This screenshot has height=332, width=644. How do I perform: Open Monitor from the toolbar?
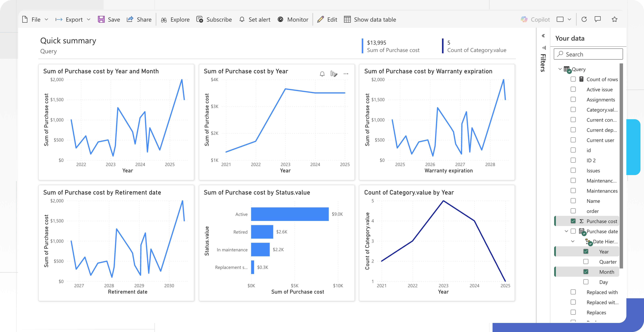[293, 19]
